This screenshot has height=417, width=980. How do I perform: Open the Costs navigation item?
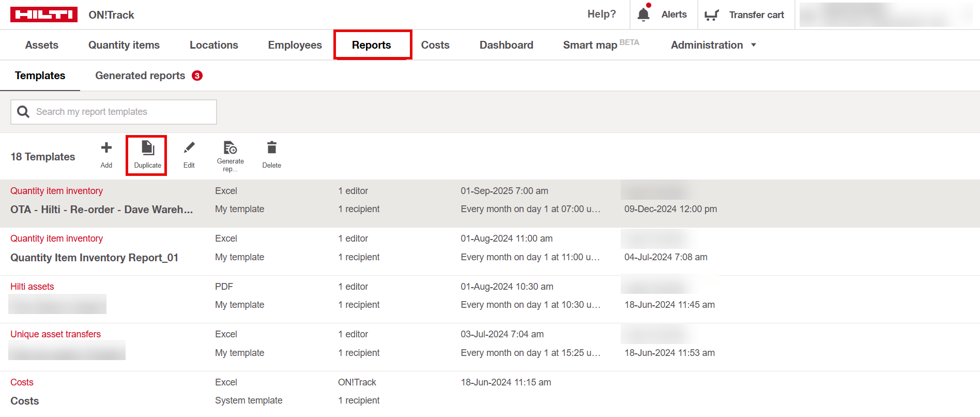coord(435,45)
